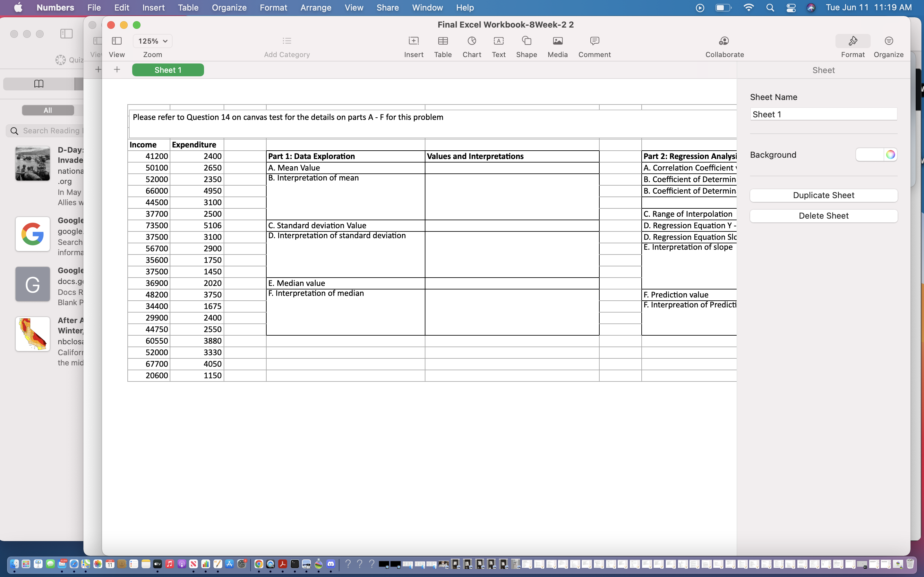Open the Shape toolbar icon

pos(526,41)
